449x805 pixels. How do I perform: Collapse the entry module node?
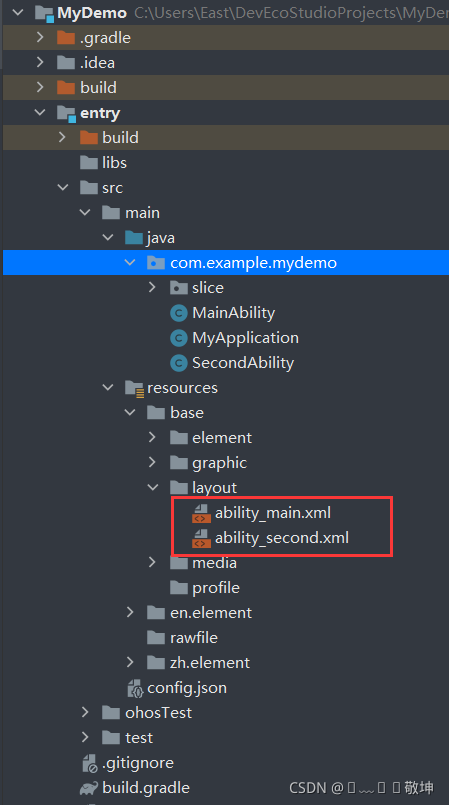pyautogui.click(x=40, y=112)
